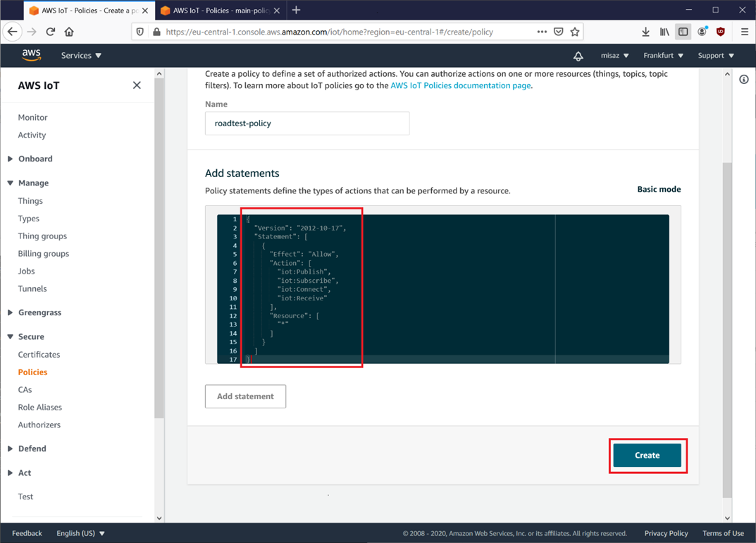Screen dimensions: 756x543
Task: Click the Add statement button
Action: click(245, 396)
